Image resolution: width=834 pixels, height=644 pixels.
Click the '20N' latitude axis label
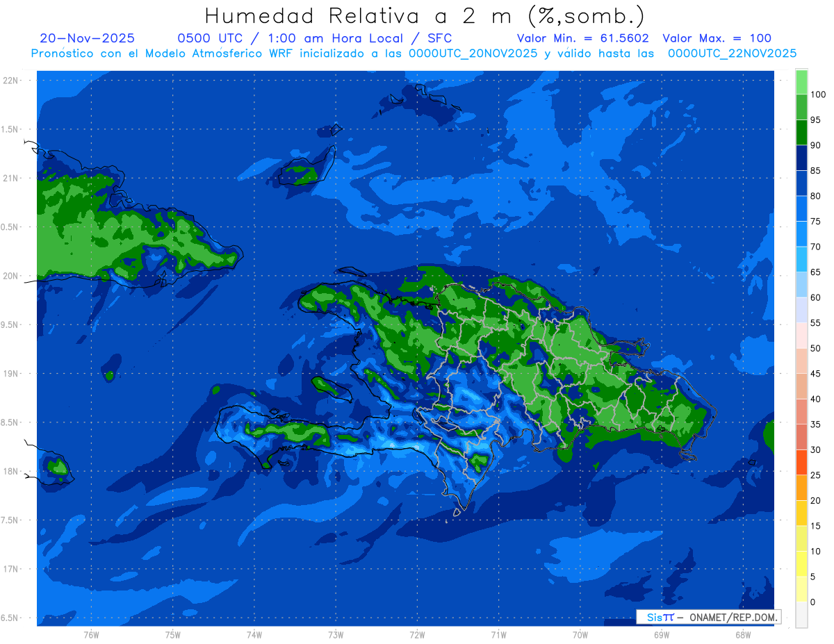tap(10, 276)
